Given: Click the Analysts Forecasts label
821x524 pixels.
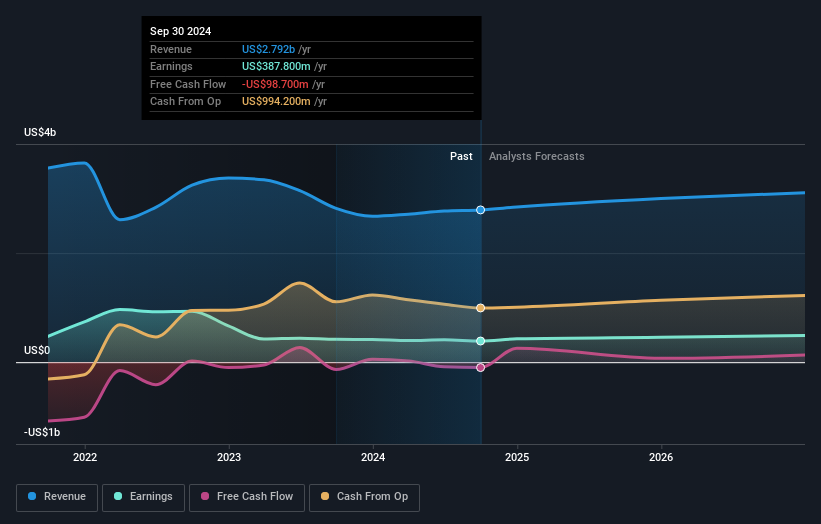Looking at the screenshot, I should (537, 156).
